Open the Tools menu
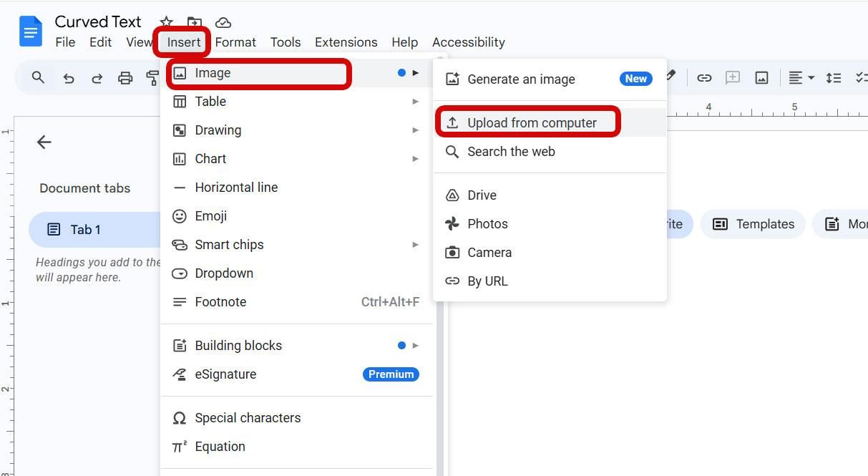This screenshot has height=476, width=868. (x=286, y=42)
